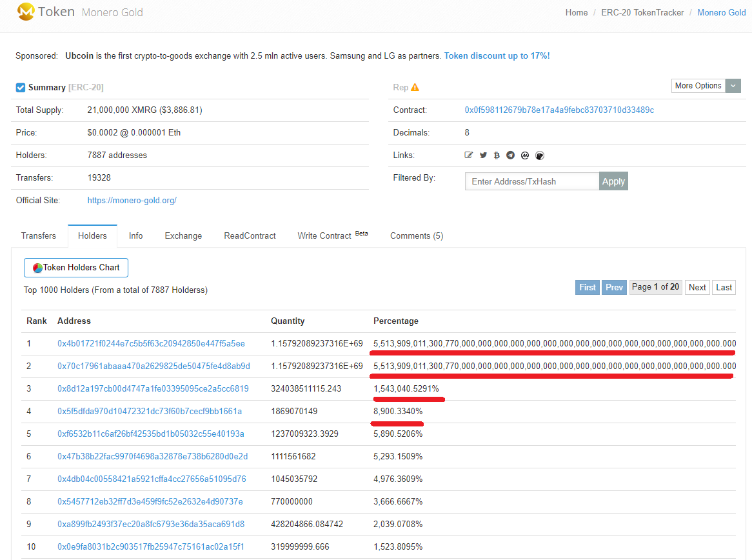Open the blog/edit link icon
Image resolution: width=752 pixels, height=560 pixels.
pyautogui.click(x=469, y=155)
